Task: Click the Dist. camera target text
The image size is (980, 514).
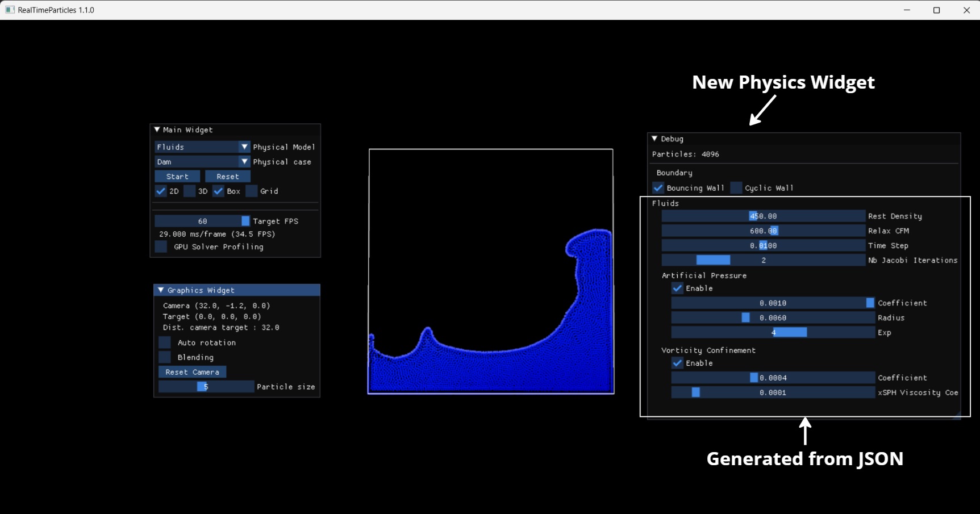Action: 221,327
